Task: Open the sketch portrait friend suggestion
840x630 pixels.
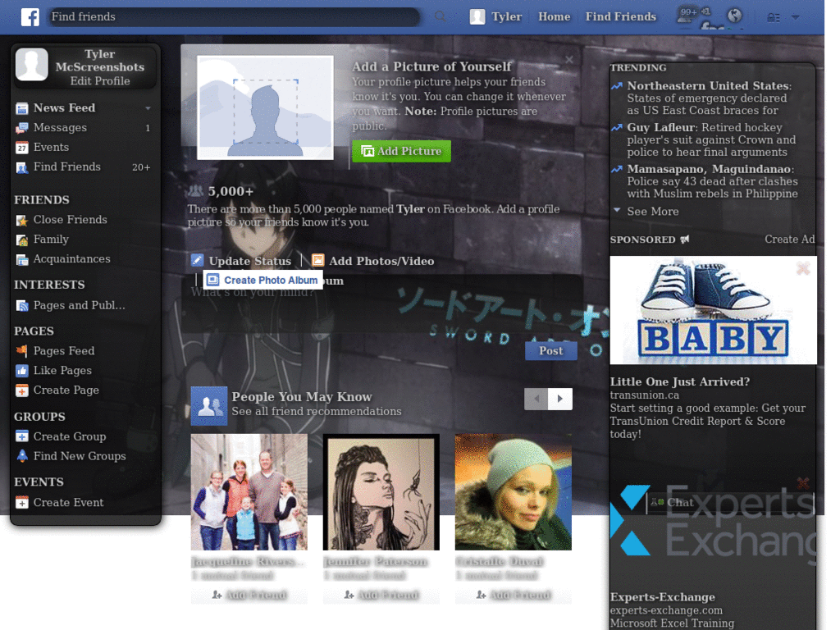Action: [381, 492]
